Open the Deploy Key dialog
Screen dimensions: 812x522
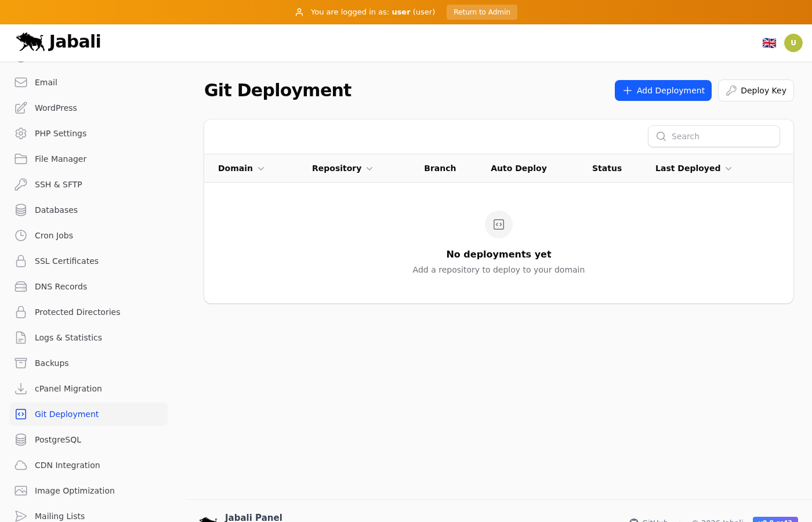755,90
